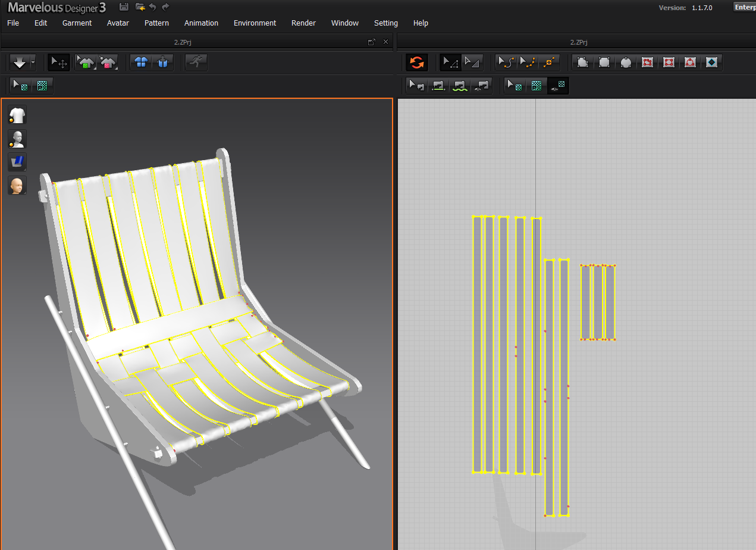Screen dimensions: 756x550
Task: Click the checkered texture icon in 3D toolbar
Action: click(42, 86)
